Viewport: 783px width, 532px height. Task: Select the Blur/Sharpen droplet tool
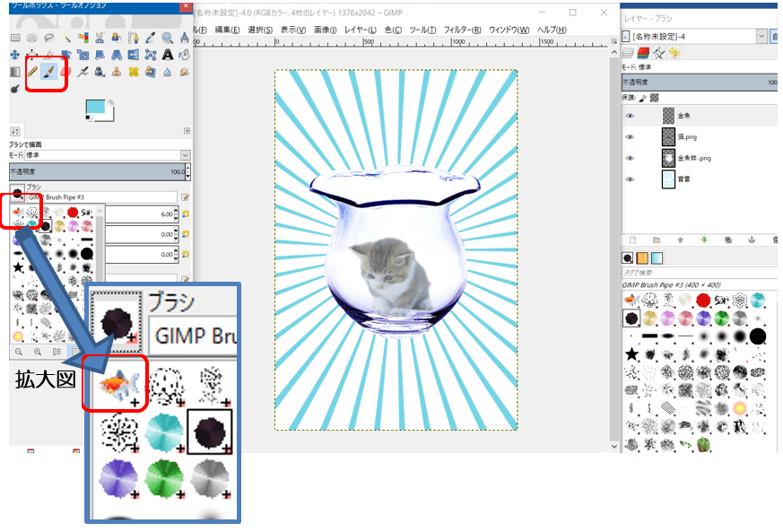click(x=168, y=73)
